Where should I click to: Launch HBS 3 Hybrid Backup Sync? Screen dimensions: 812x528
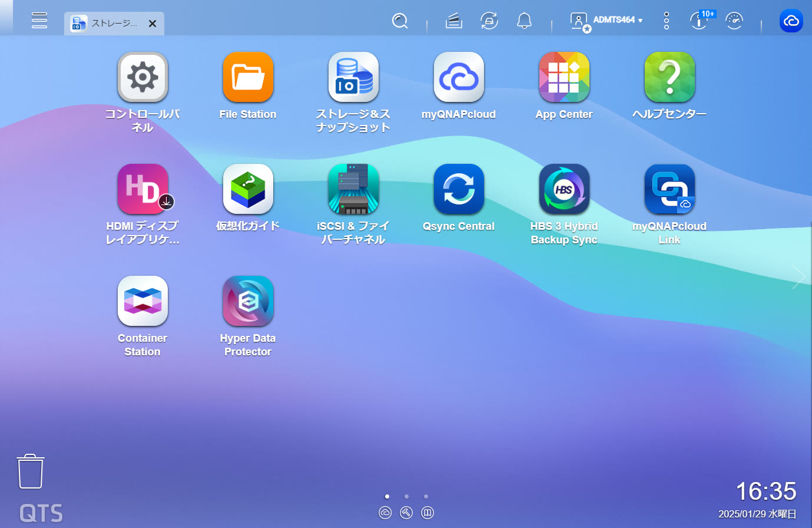coord(564,189)
